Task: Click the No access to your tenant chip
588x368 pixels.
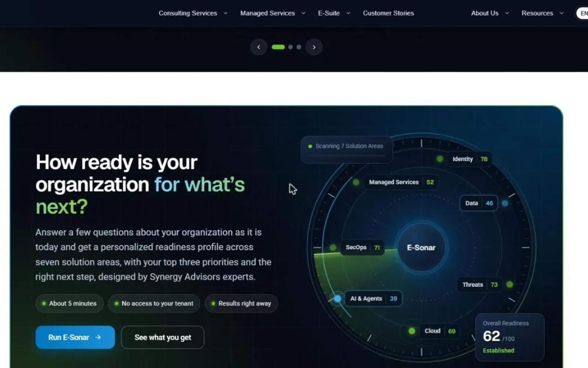Action: [x=154, y=303]
